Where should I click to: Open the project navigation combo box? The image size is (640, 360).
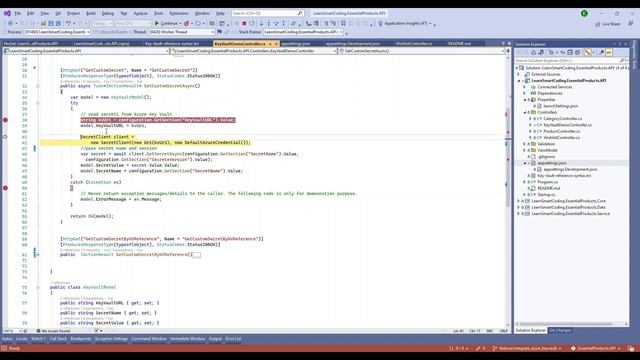(86, 51)
